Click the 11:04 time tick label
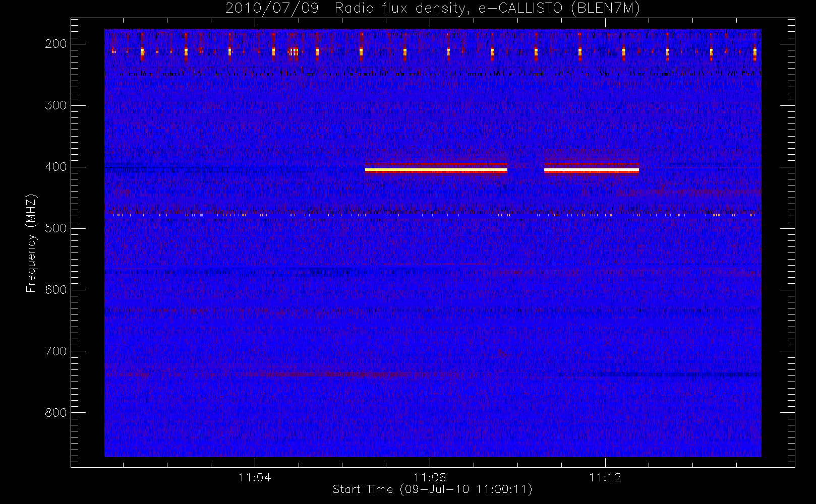The width and height of the screenshot is (816, 504). pyautogui.click(x=255, y=477)
